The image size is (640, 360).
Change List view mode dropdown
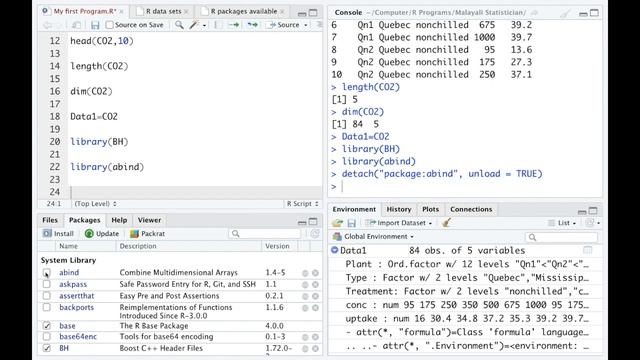coord(562,223)
